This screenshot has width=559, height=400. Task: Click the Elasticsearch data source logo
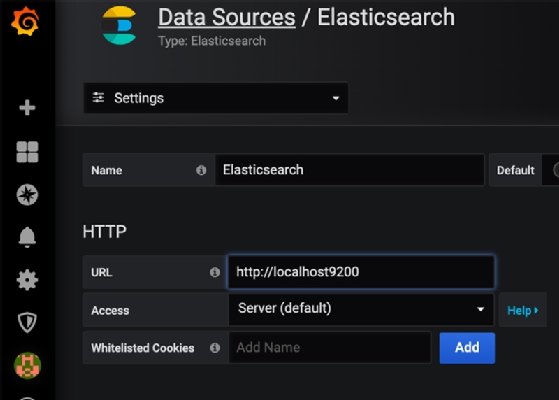[119, 25]
